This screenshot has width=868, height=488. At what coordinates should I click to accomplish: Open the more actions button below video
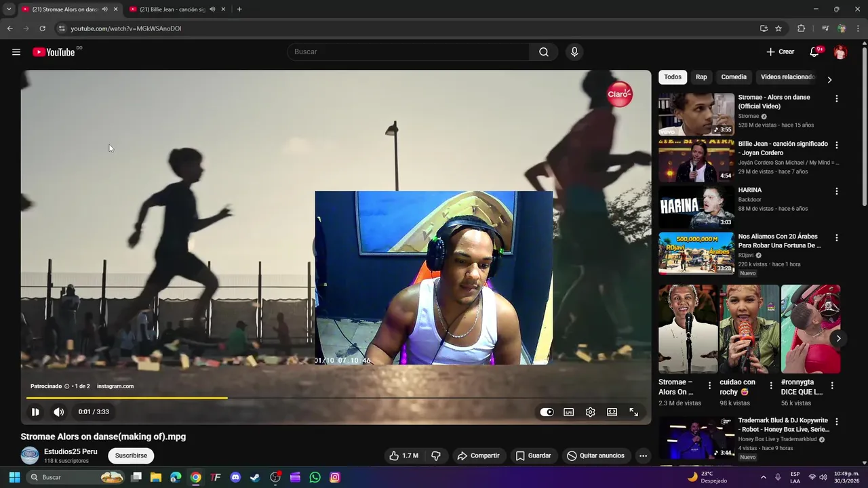coord(643,455)
